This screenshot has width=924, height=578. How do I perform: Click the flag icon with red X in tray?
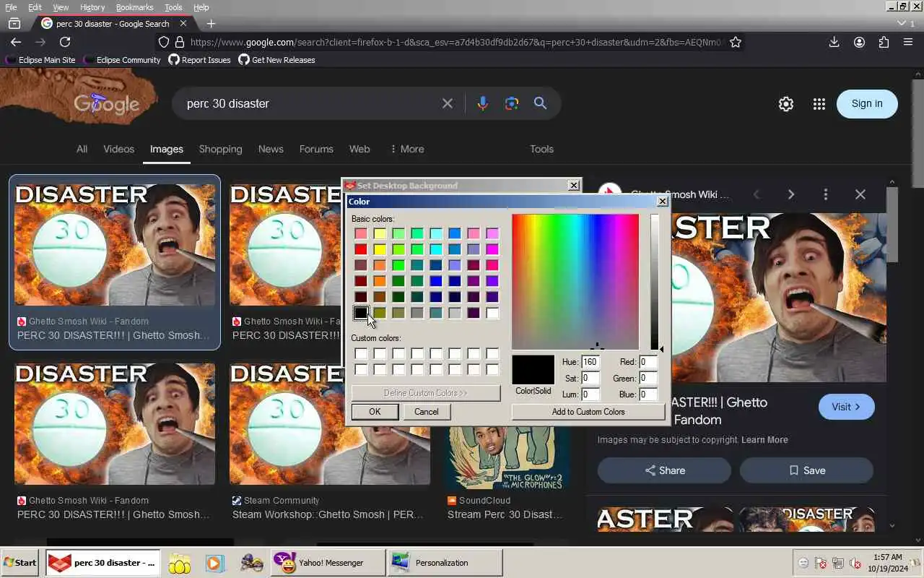(821, 563)
